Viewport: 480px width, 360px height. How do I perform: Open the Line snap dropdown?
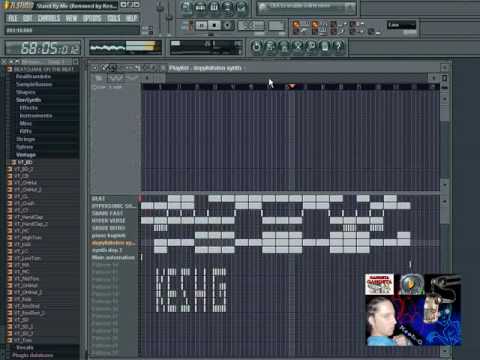(x=401, y=25)
